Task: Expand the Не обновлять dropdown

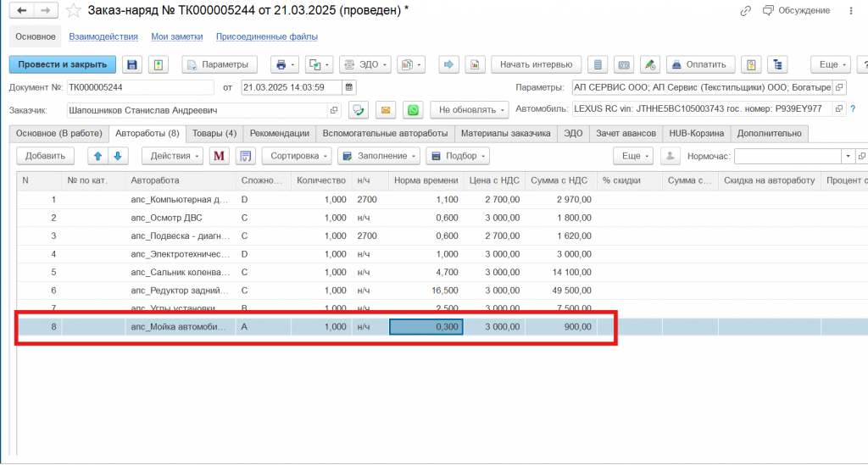Action: pyautogui.click(x=469, y=110)
